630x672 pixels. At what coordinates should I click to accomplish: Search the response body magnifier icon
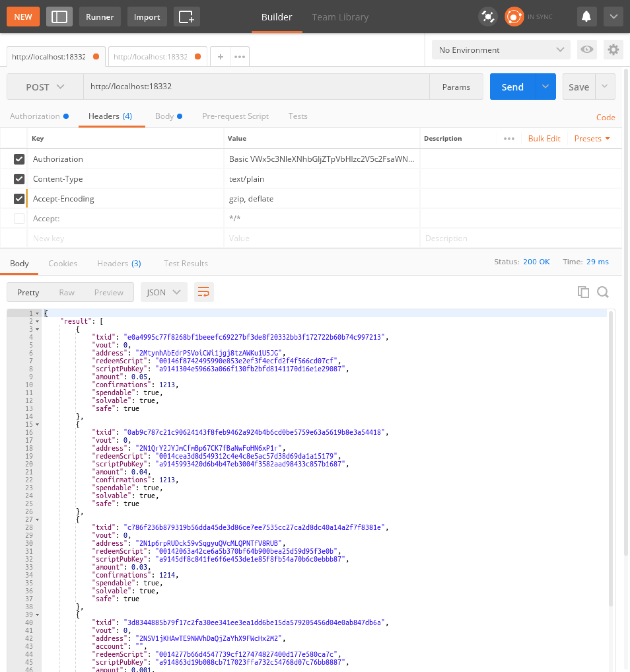(x=603, y=292)
